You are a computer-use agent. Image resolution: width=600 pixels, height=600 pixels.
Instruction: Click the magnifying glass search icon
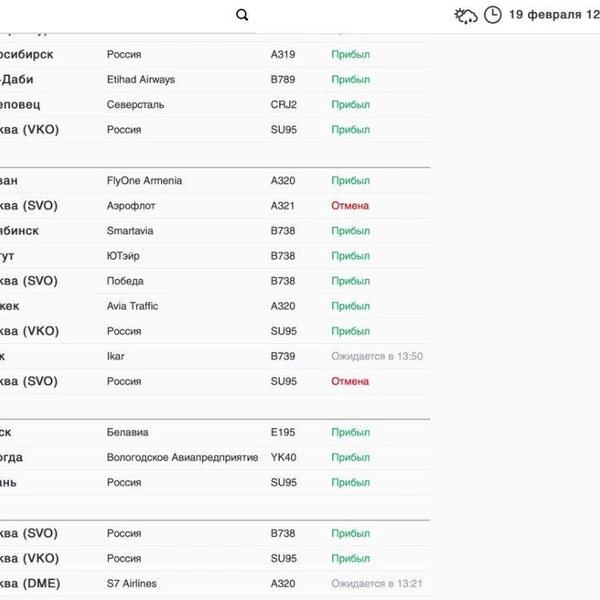[242, 15]
